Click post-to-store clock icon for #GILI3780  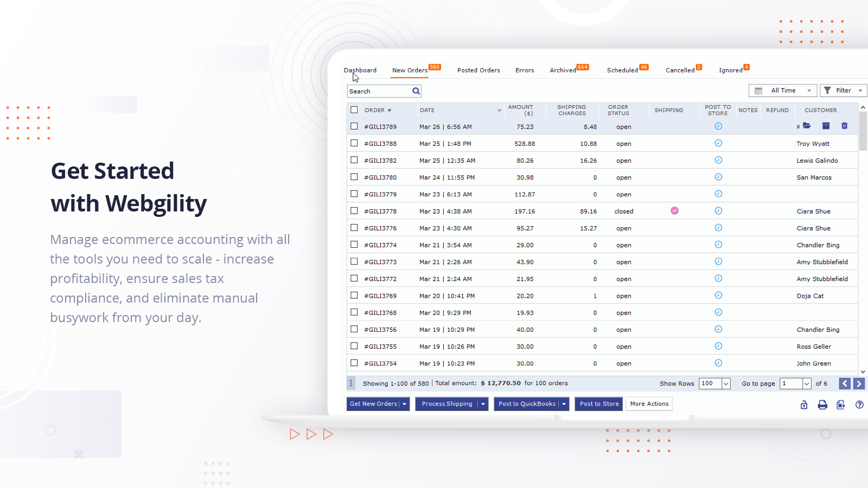click(718, 177)
